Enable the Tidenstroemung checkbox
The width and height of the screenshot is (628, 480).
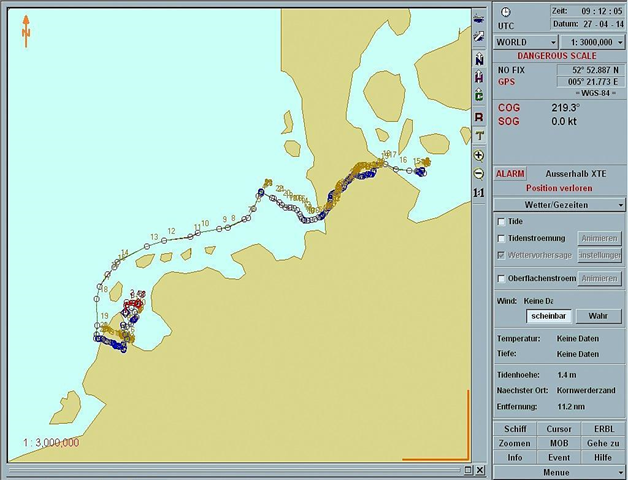502,238
